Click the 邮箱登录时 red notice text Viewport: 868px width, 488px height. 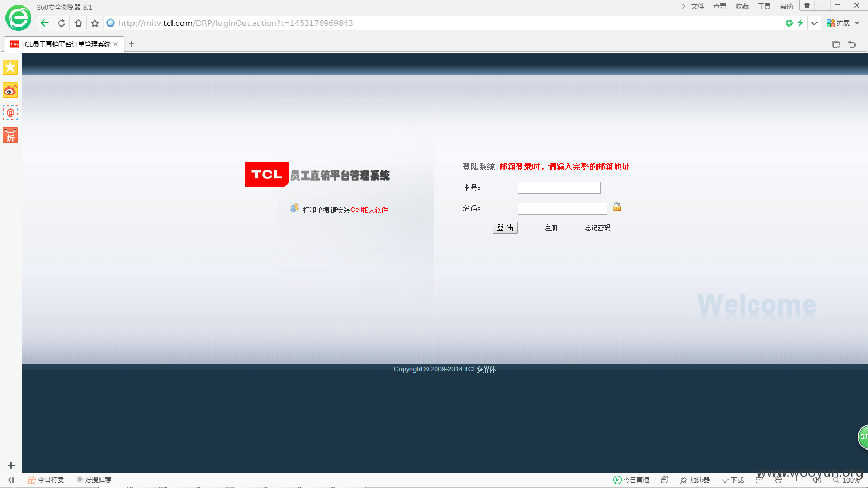pyautogui.click(x=564, y=166)
